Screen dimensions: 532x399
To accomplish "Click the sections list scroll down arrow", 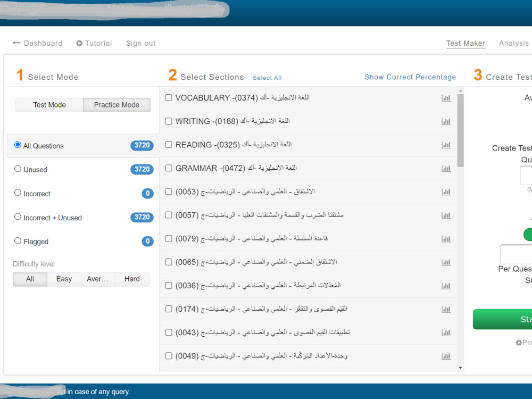I will pos(460,368).
